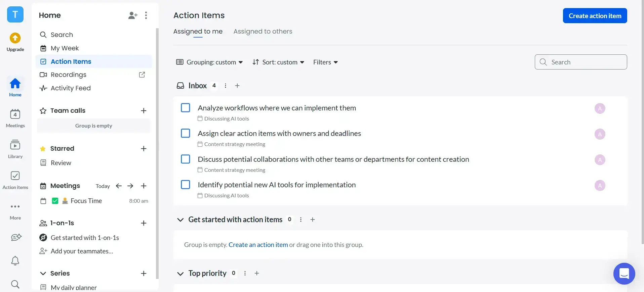Image resolution: width=644 pixels, height=292 pixels.
Task: Click the add teammate icon beside Home
Action: pyautogui.click(x=133, y=15)
